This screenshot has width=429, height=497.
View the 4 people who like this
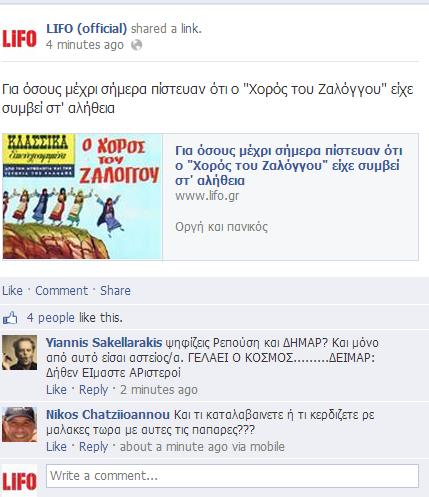51,318
